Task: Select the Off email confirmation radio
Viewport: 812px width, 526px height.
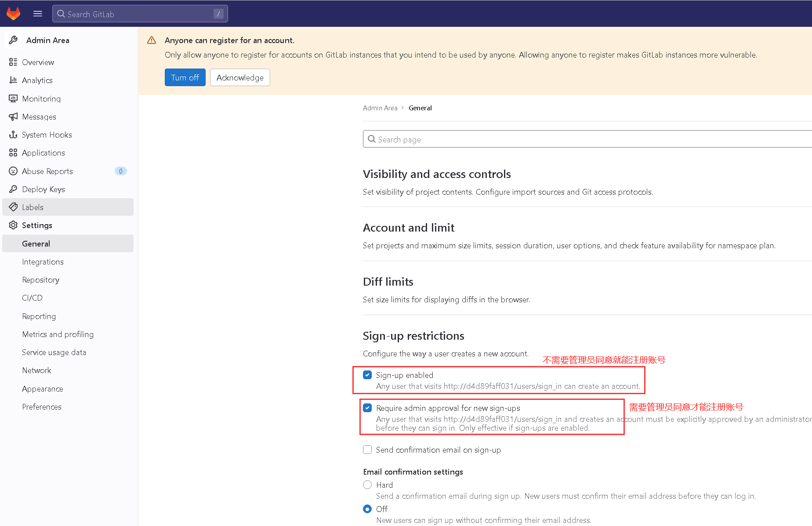Action: click(367, 509)
